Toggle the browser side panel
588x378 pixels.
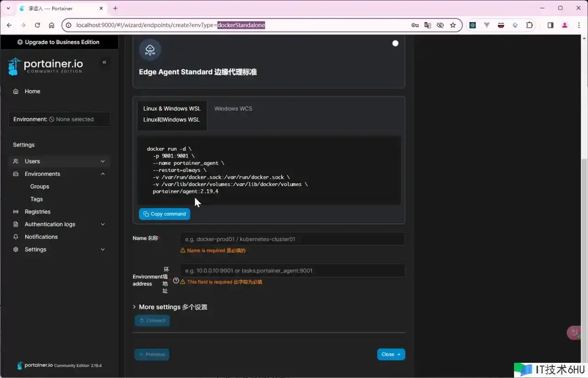(x=550, y=25)
